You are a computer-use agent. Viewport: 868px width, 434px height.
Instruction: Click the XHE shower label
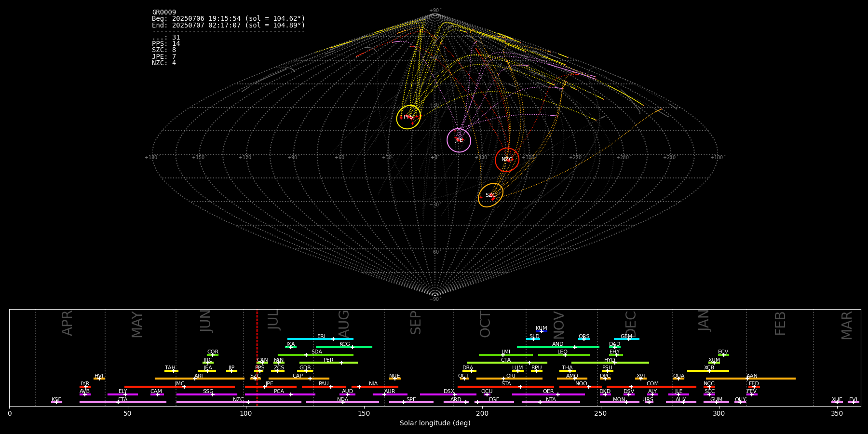coord(837,400)
